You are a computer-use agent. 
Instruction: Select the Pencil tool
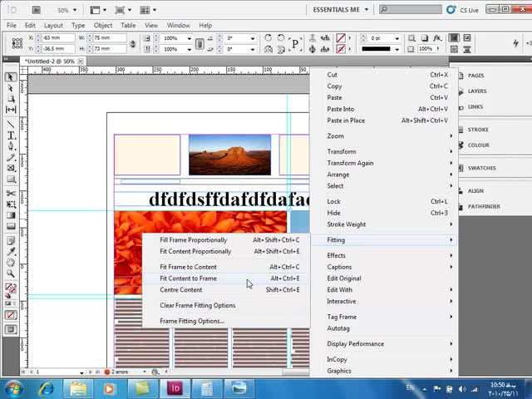click(11, 157)
